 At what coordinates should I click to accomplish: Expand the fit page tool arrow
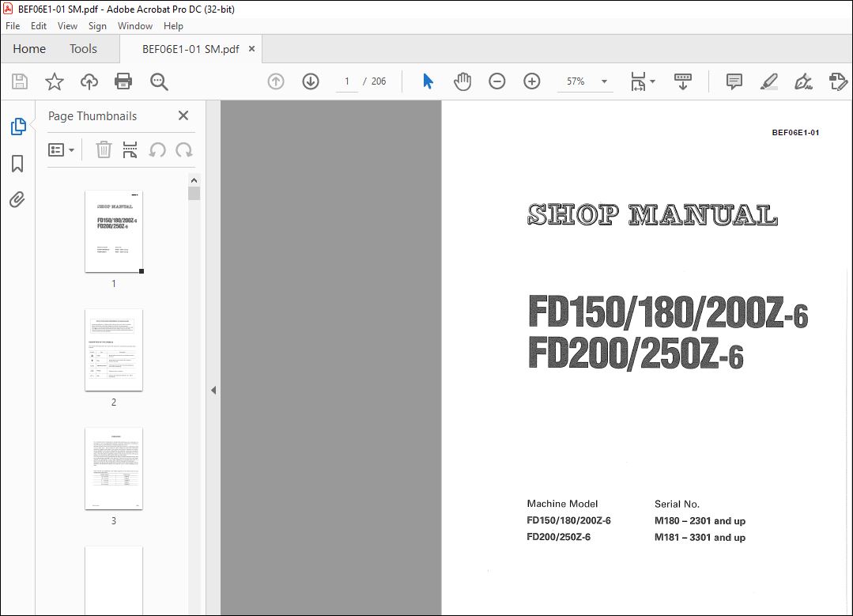point(653,81)
